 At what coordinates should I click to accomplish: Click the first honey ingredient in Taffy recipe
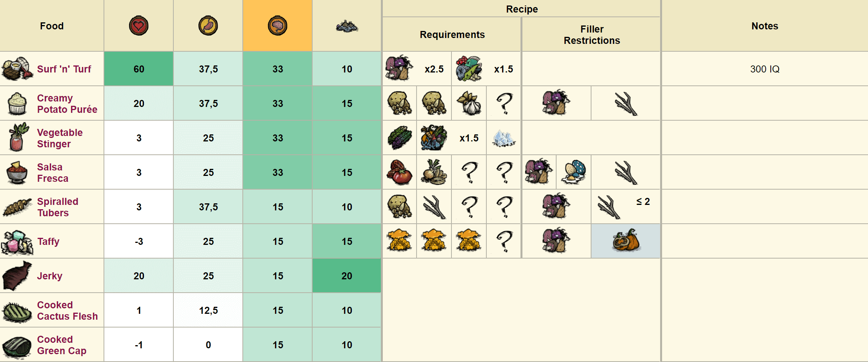tap(399, 241)
